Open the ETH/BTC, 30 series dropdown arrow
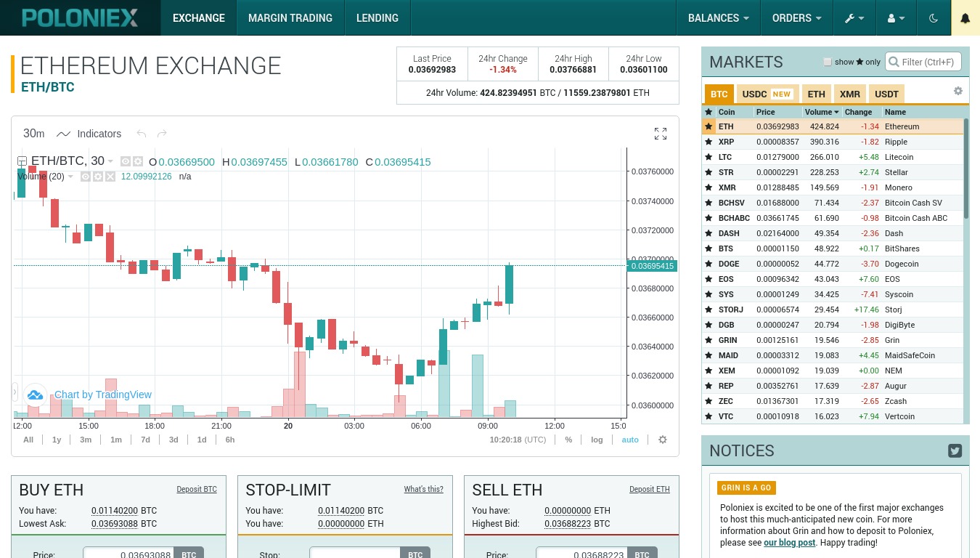Image resolution: width=980 pixels, height=558 pixels. click(x=110, y=162)
